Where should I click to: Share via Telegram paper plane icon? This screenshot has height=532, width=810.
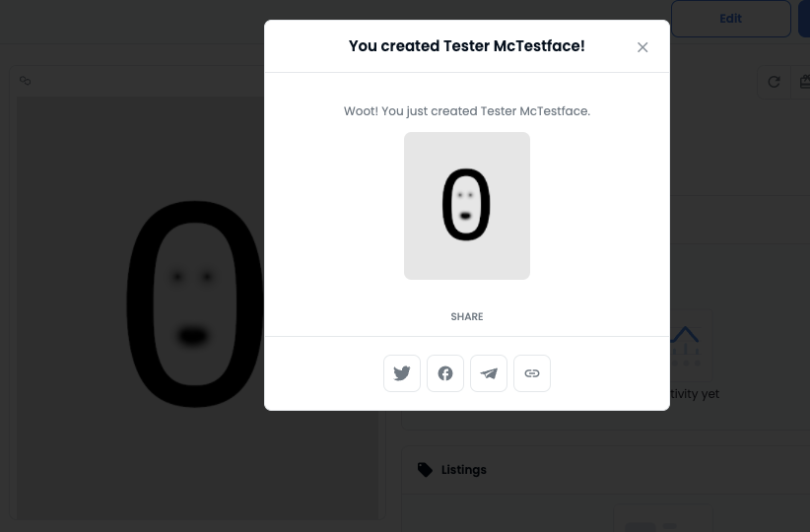[x=489, y=373]
